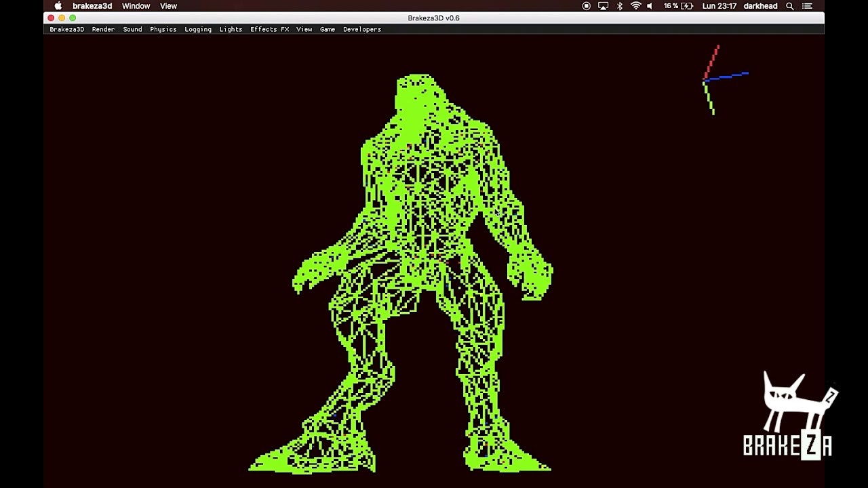Image resolution: width=868 pixels, height=488 pixels.
Task: Open the volume control icon
Action: coord(650,6)
